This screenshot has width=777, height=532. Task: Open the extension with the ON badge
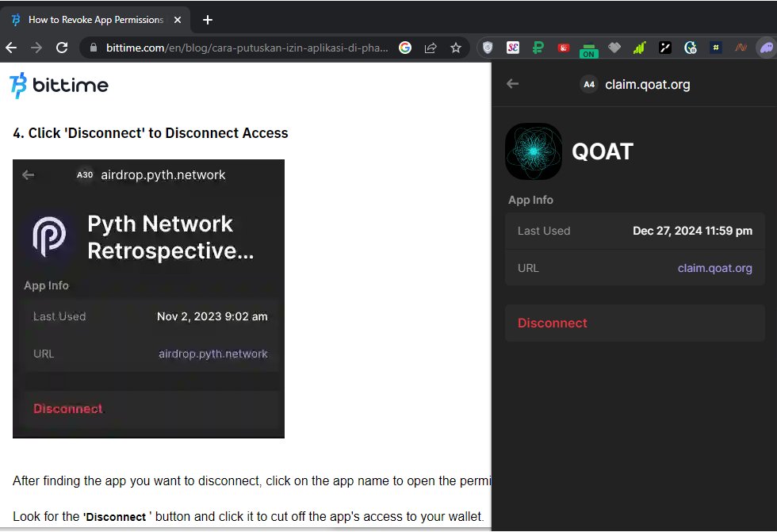pos(588,49)
